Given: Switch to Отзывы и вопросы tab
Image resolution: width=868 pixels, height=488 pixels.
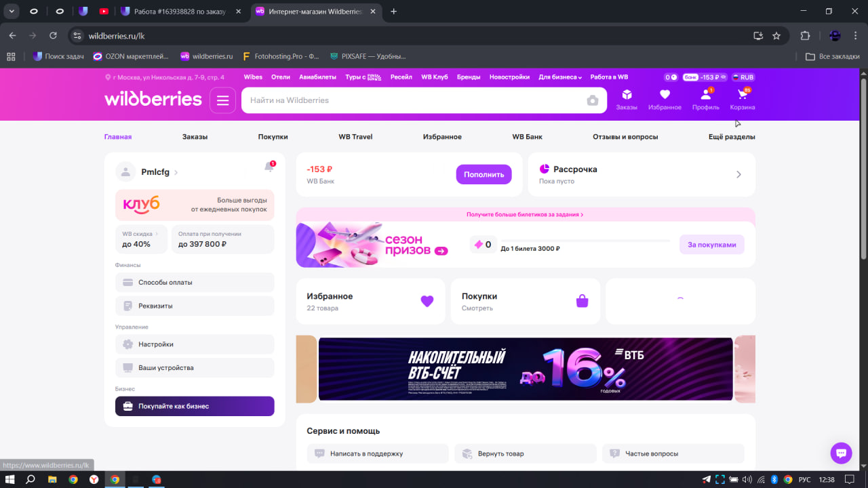Looking at the screenshot, I should point(625,137).
